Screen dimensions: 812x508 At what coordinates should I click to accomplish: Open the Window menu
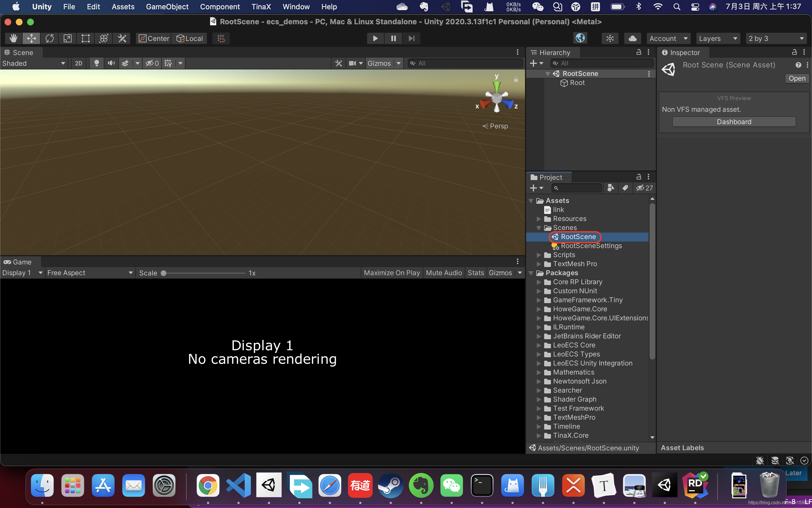296,7
